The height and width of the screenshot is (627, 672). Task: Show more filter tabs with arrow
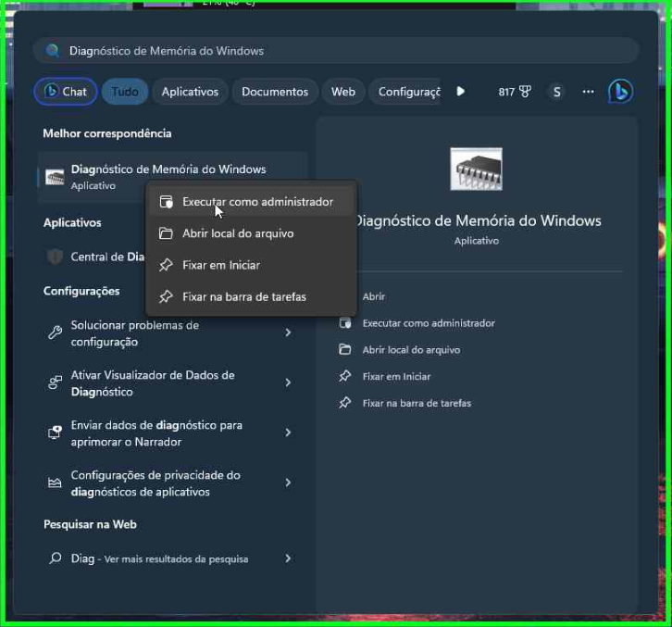pos(461,92)
